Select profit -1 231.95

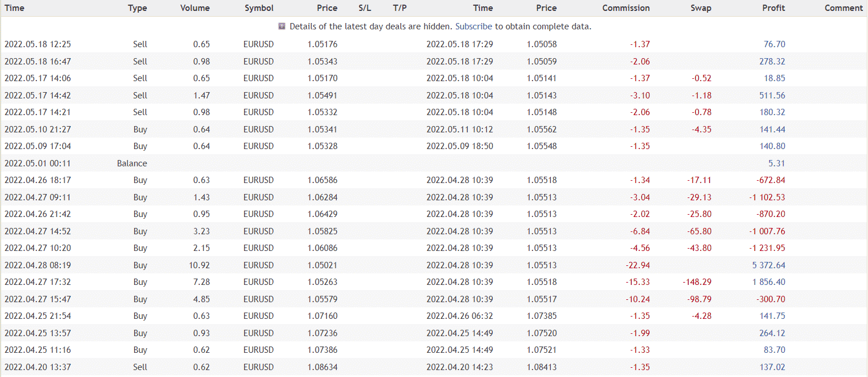tap(767, 248)
